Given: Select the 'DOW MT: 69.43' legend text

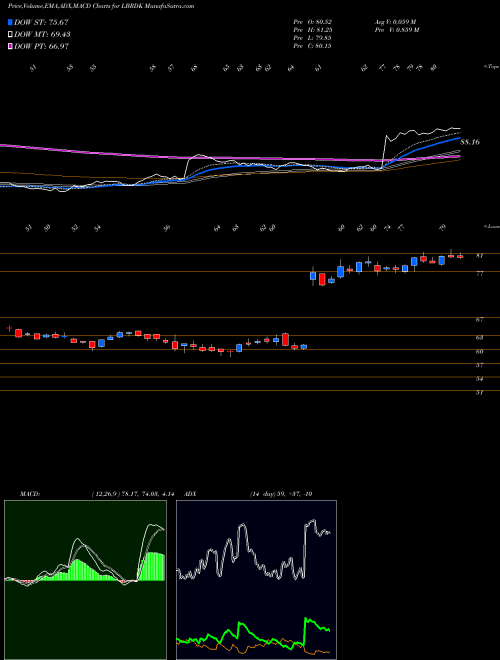Looking at the screenshot, I should tap(42, 35).
